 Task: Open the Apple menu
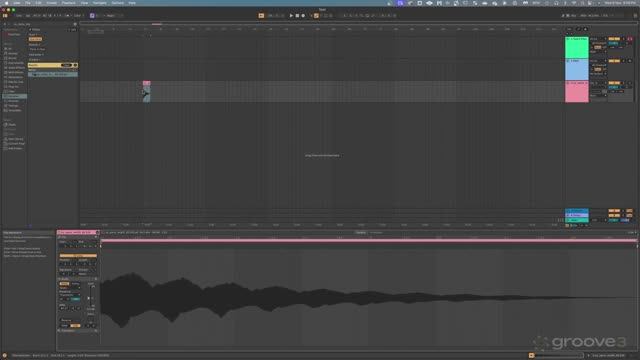point(7,3)
